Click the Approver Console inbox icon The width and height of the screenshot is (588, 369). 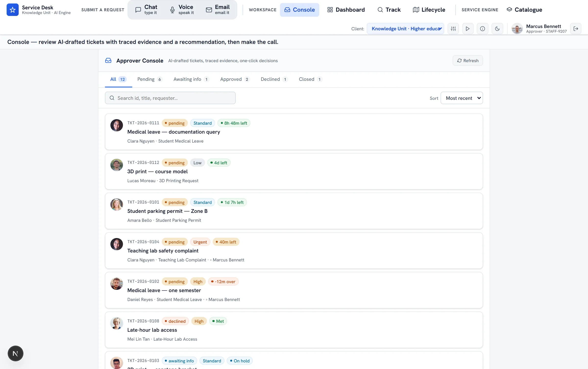108,60
